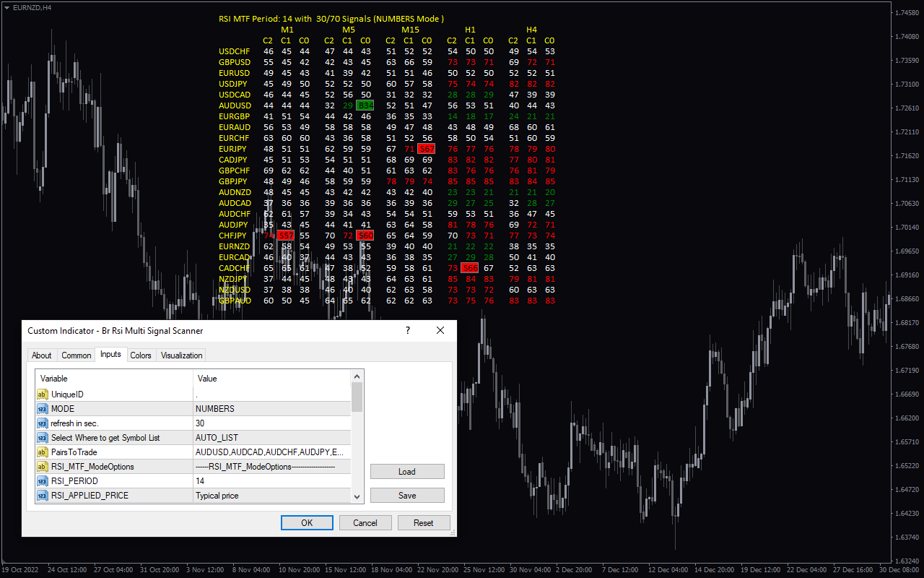
Task: Click the highlighted CHFJPY M5 C0 signal cell
Action: pos(365,236)
